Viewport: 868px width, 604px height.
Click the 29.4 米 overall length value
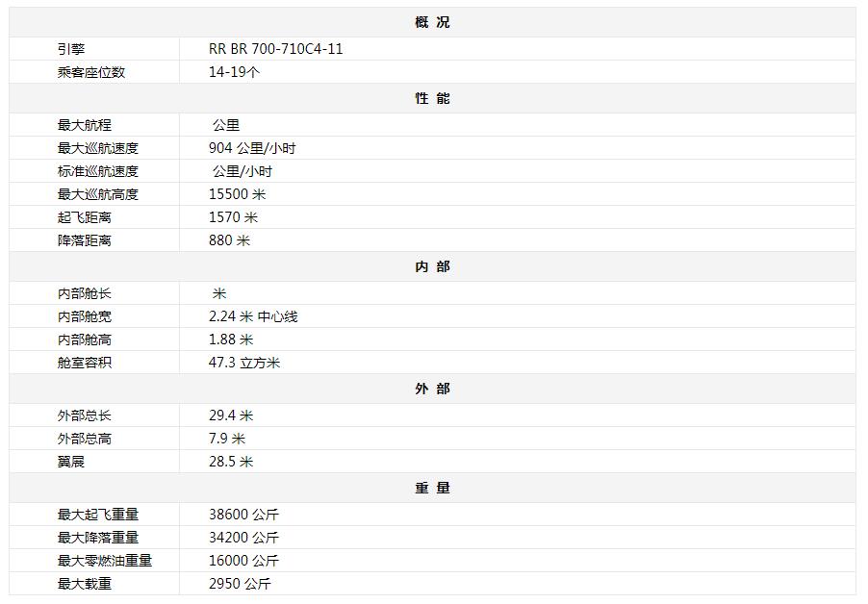click(x=231, y=415)
